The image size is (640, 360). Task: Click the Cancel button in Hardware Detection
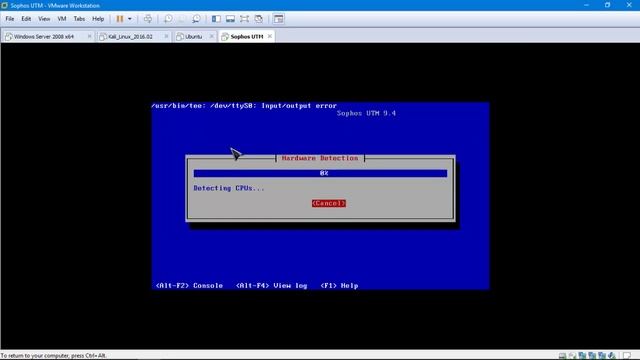point(329,203)
